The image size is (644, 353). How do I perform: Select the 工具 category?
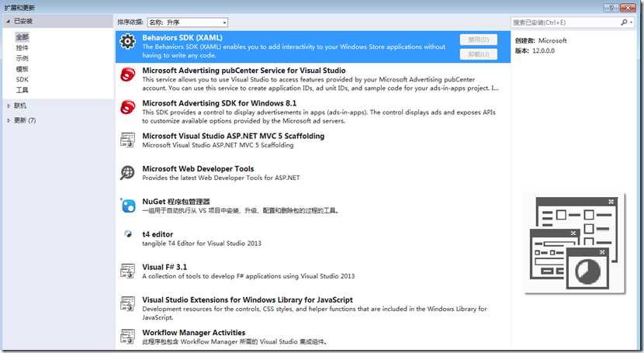tap(23, 90)
